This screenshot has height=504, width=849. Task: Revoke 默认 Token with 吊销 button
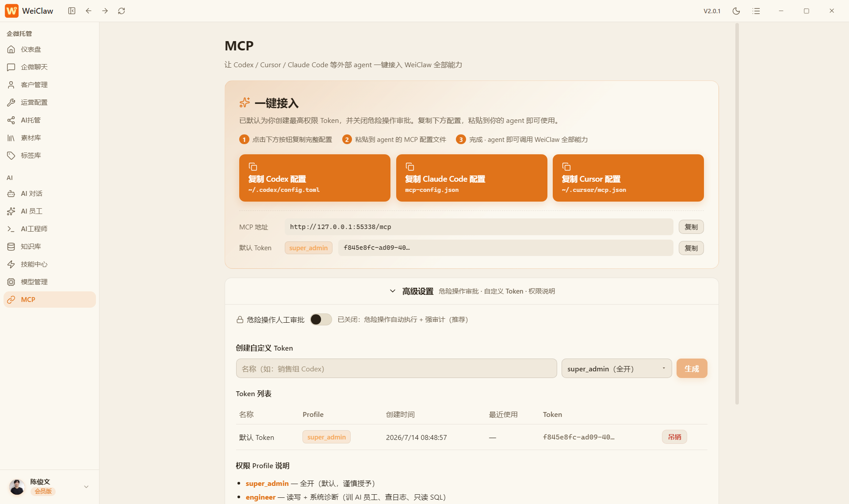[x=674, y=437]
